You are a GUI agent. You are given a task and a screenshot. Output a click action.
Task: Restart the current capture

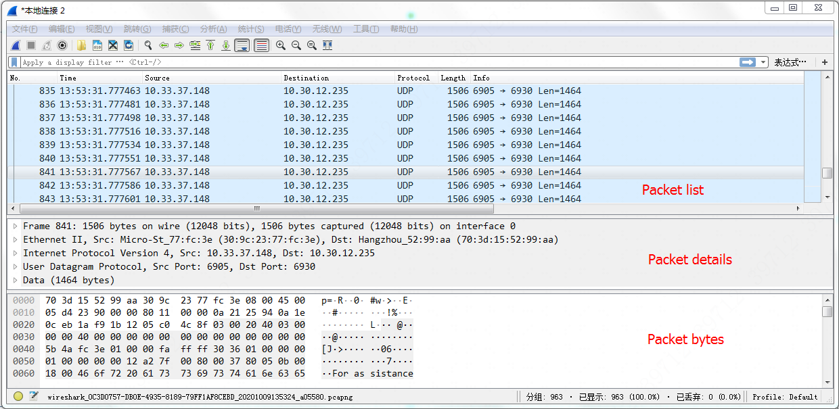tap(47, 45)
